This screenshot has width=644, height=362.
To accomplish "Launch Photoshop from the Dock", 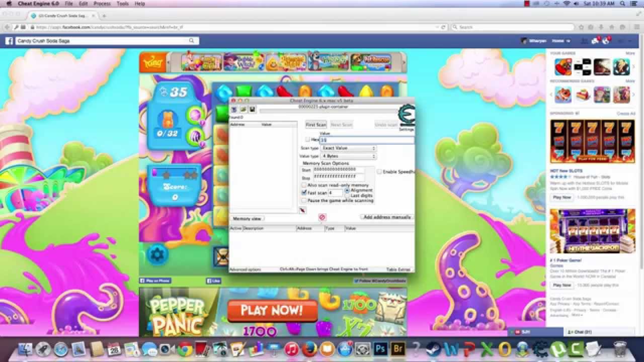I will coord(380,348).
